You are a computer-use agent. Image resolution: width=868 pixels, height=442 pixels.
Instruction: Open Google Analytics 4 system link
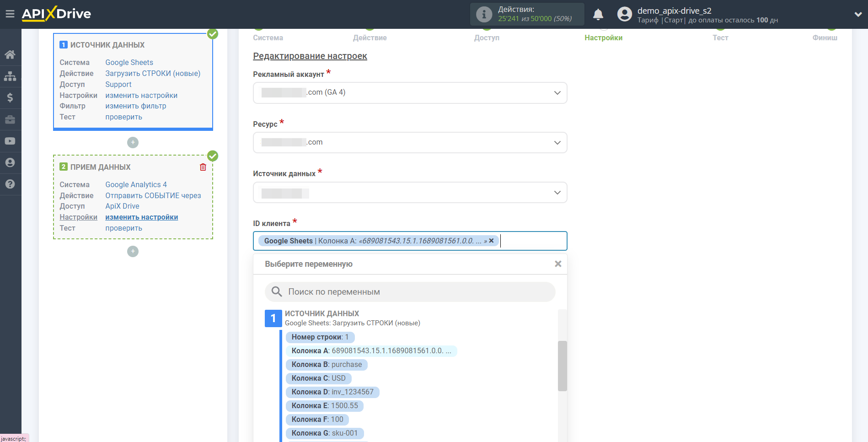[136, 184]
